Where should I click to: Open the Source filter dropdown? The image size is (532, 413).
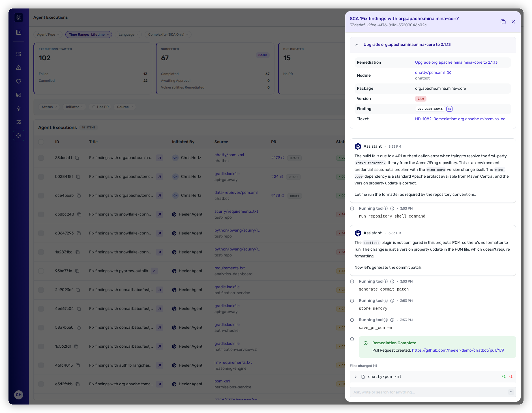tap(125, 107)
